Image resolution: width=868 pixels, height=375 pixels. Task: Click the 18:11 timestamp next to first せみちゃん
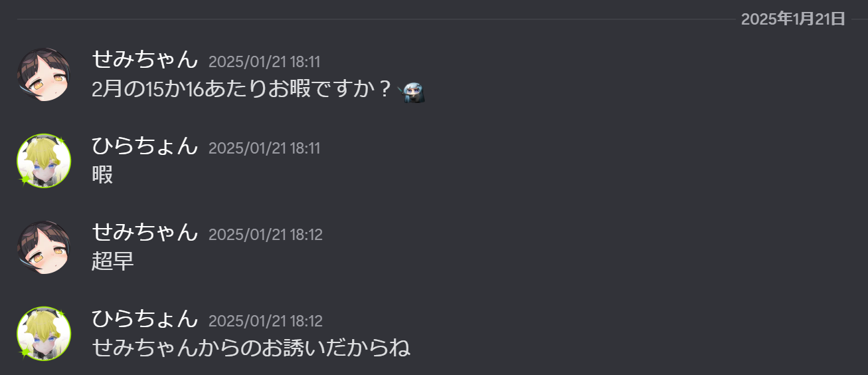point(264,62)
